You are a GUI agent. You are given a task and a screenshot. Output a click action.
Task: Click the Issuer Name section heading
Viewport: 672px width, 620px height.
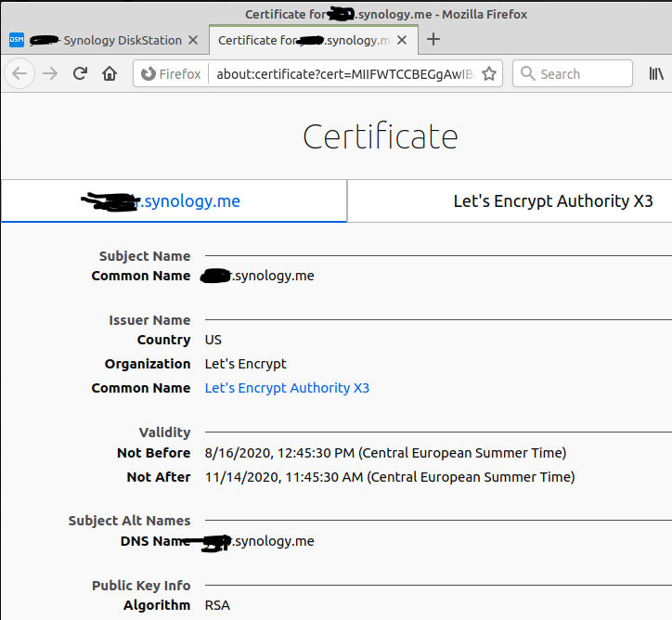[149, 320]
